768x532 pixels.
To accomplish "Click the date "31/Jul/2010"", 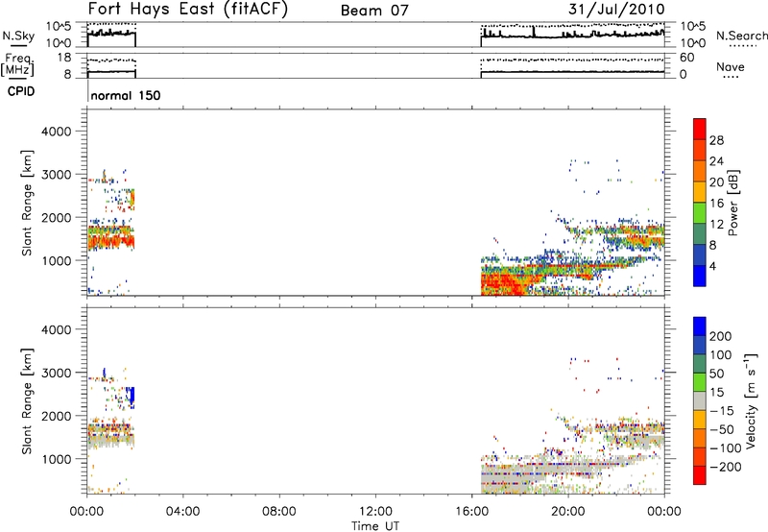I will tap(616, 10).
